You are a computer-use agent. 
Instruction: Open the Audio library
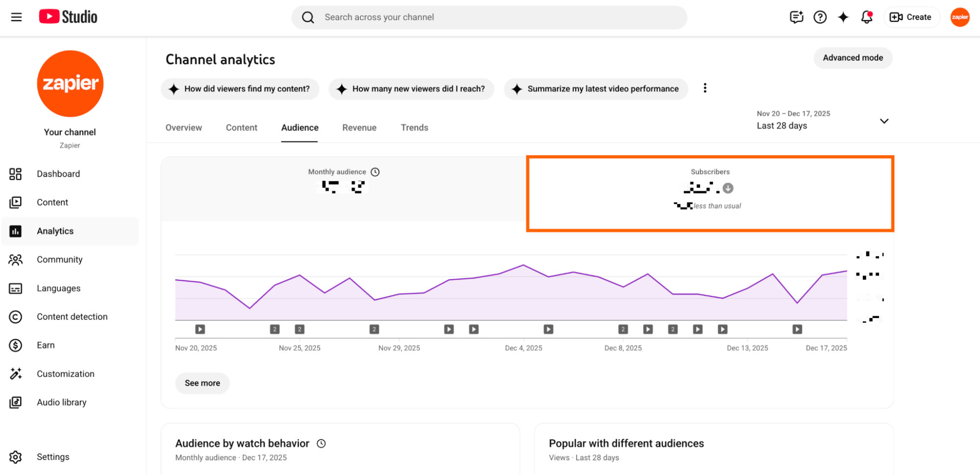click(x=61, y=402)
